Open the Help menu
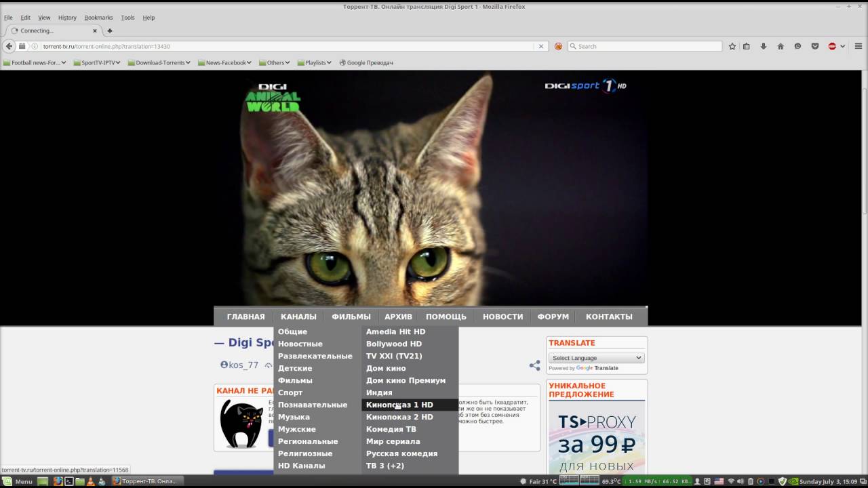Viewport: 868px width, 488px height. [x=149, y=18]
